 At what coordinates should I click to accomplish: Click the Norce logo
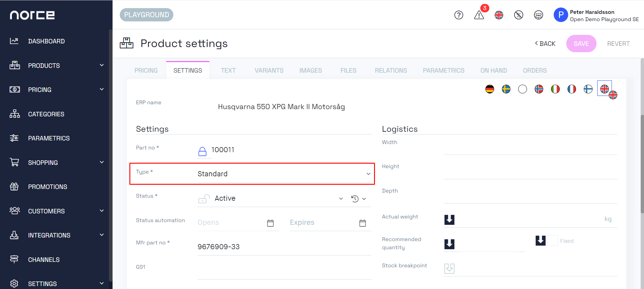click(x=32, y=15)
